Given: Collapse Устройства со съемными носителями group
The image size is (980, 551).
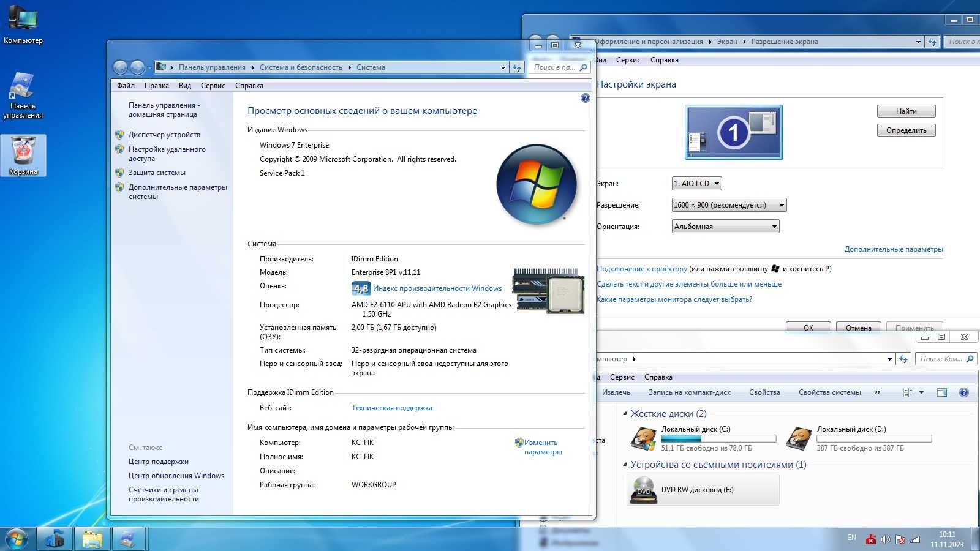Looking at the screenshot, I should coord(625,465).
